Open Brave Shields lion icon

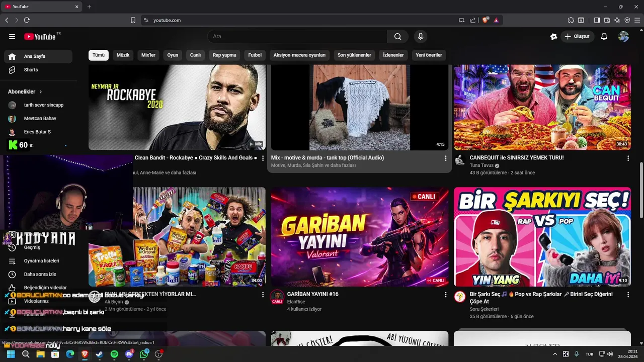[486, 20]
